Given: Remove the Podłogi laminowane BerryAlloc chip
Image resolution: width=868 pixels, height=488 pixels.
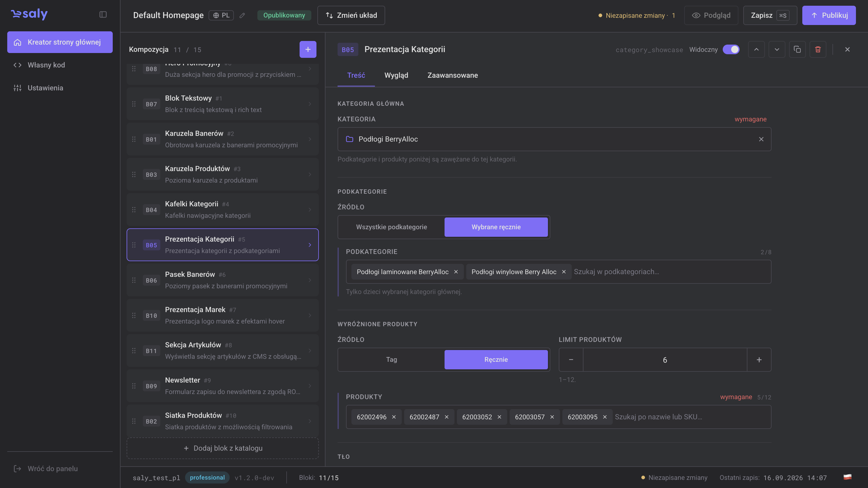Looking at the screenshot, I should click(x=456, y=272).
